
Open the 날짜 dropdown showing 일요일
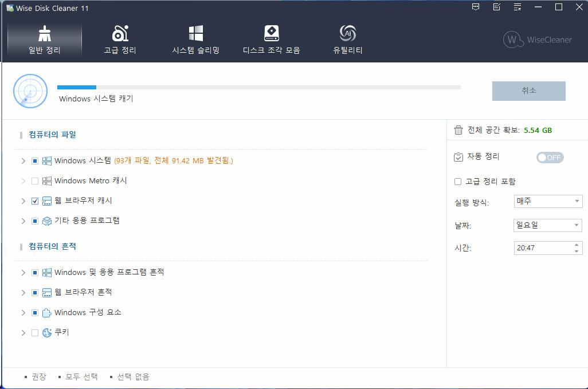coord(548,225)
